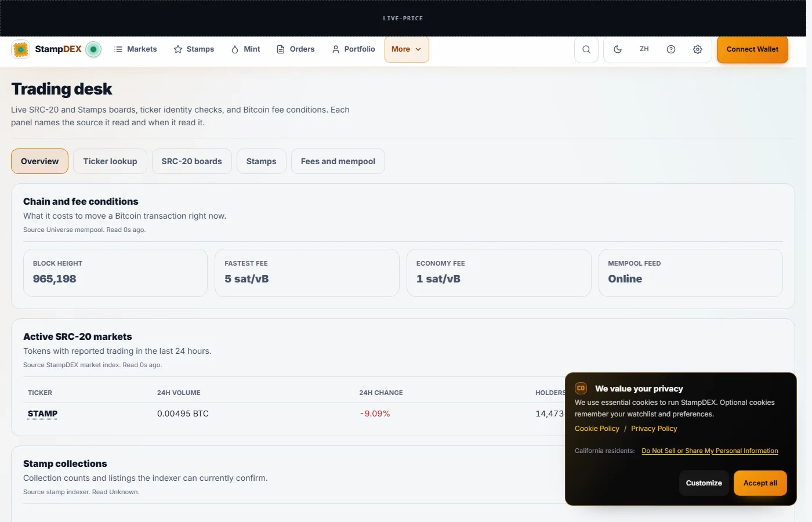Image resolution: width=812 pixels, height=522 pixels.
Task: Click the Block Height value 965,198
Action: [x=55, y=279]
